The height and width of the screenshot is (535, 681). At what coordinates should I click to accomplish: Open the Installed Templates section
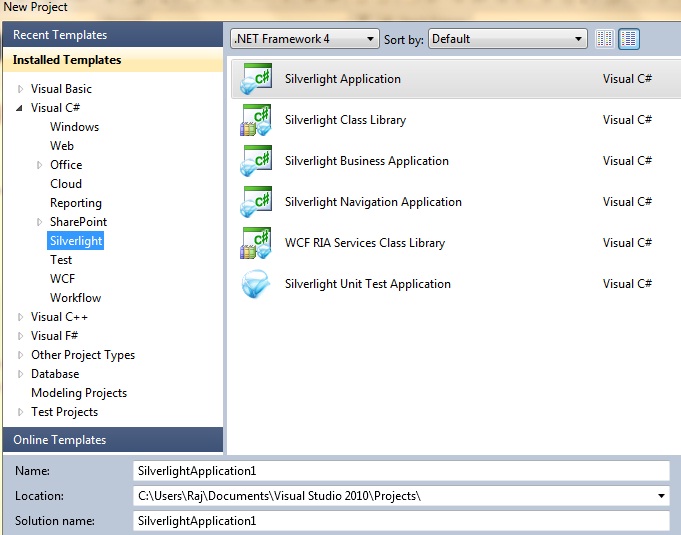click(x=113, y=60)
